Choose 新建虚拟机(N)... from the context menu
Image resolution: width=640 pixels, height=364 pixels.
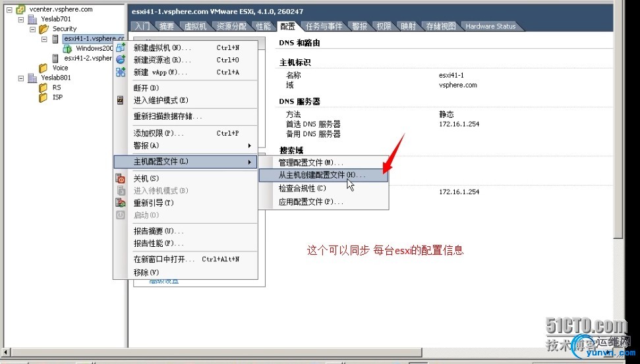click(x=186, y=47)
